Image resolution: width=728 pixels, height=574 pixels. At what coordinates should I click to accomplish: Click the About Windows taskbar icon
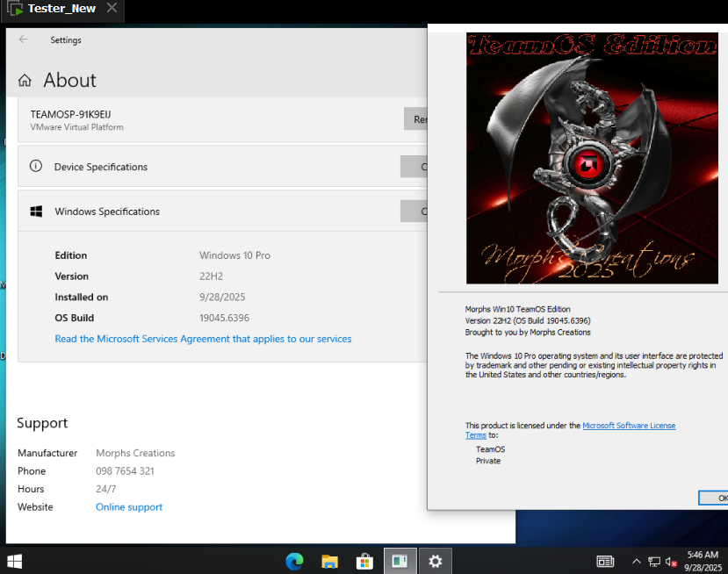click(x=400, y=561)
